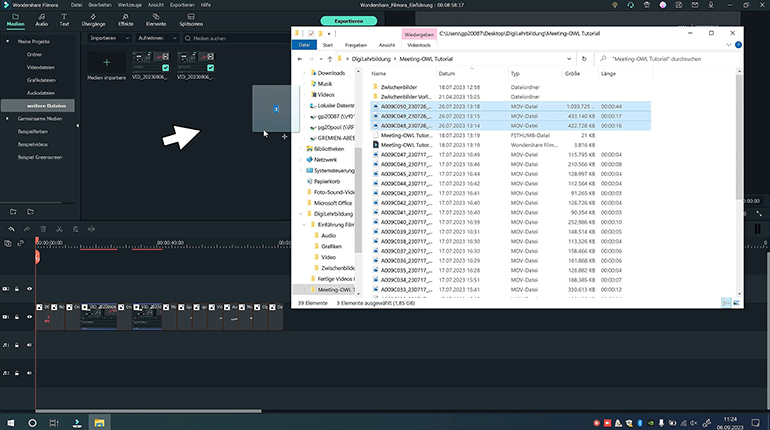Click the Medien importiere plus tile
Screen dimensions: 770x430
pyautogui.click(x=107, y=62)
